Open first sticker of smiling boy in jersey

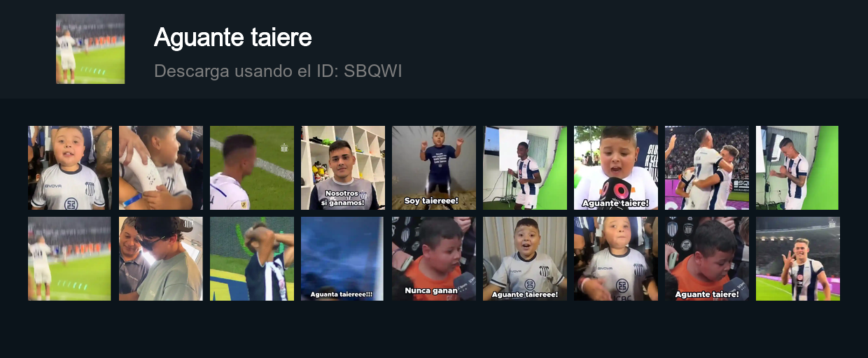pos(70,168)
